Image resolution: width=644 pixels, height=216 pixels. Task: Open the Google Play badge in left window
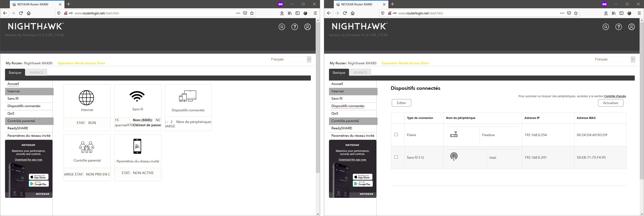(x=39, y=184)
